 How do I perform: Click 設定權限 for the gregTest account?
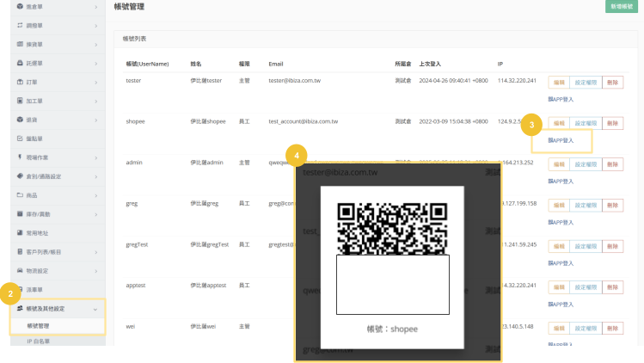[586, 246]
